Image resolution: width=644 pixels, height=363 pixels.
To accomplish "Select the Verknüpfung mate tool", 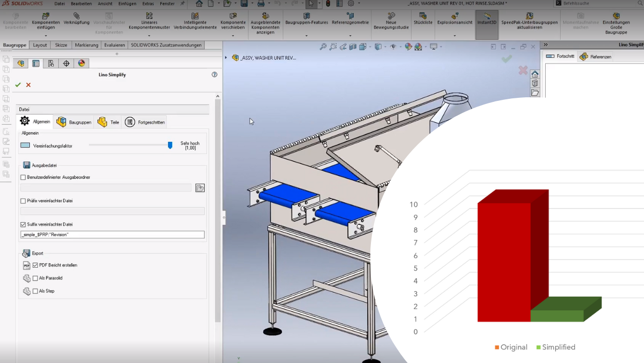I will click(x=76, y=19).
